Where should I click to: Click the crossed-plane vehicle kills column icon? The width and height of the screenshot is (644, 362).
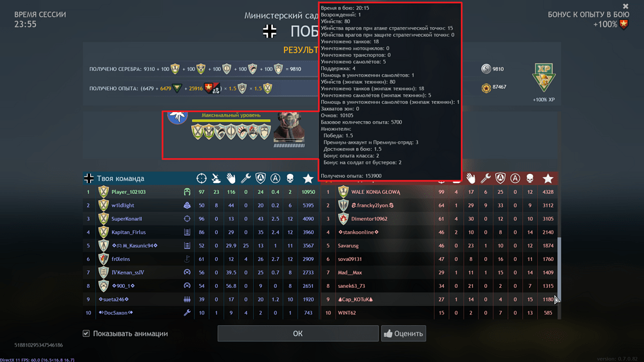[x=216, y=178]
